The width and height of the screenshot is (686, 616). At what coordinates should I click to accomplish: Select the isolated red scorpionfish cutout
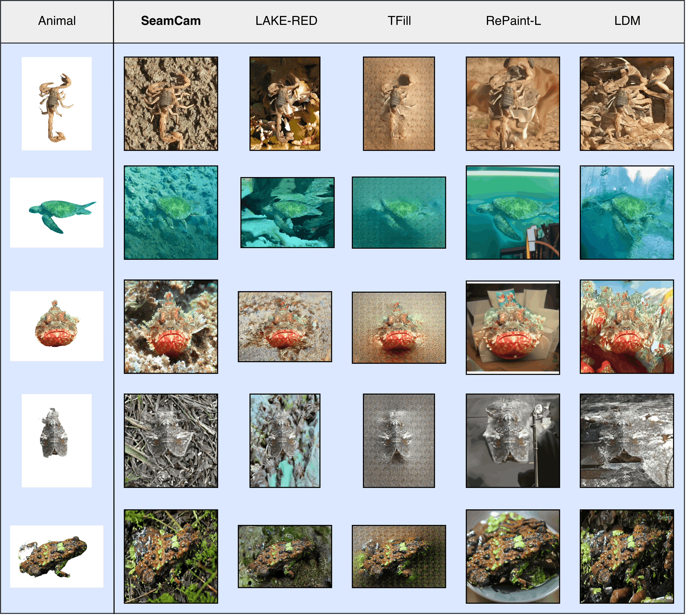57,326
